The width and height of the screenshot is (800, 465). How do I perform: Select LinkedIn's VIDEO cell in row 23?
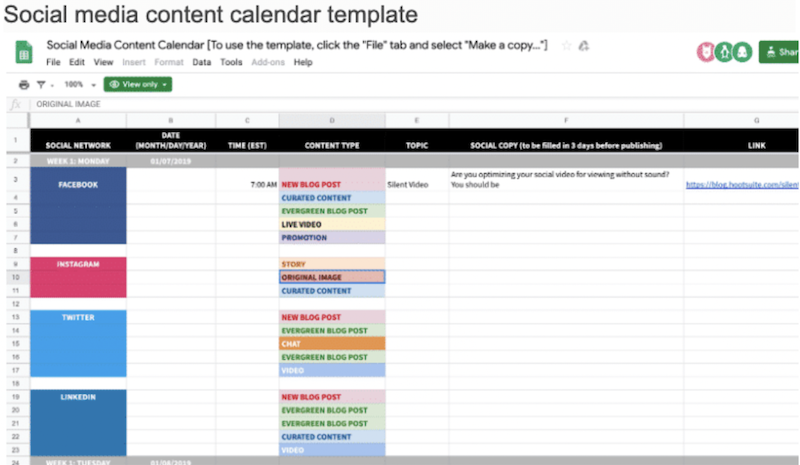click(x=332, y=450)
